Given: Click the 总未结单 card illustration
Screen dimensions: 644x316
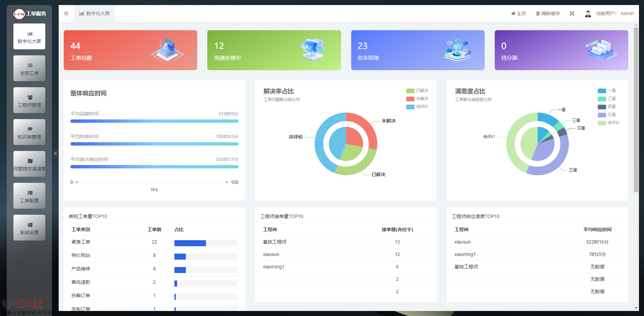Looking at the screenshot, I should [x=458, y=50].
